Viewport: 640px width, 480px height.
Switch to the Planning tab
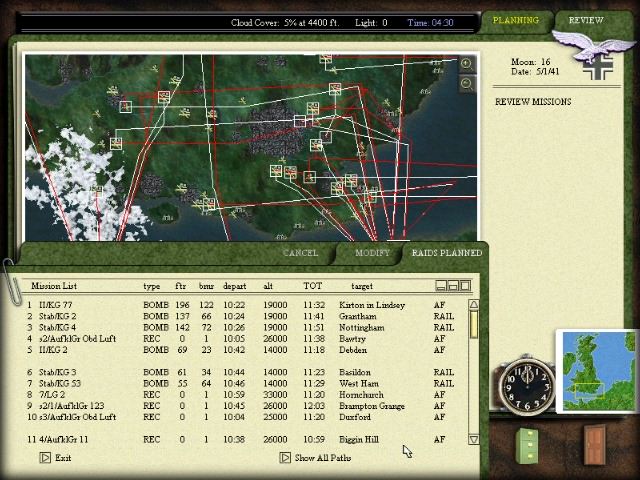point(516,20)
